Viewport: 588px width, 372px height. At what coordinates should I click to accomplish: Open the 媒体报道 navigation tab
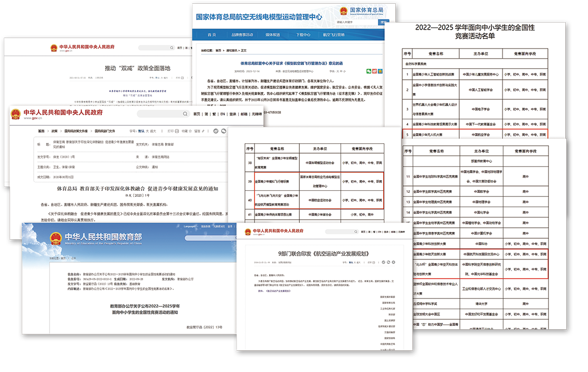[x=273, y=34]
